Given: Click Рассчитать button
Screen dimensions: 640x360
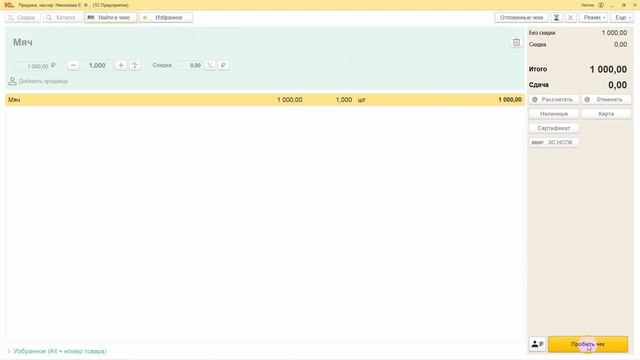Looking at the screenshot, I should point(553,100).
